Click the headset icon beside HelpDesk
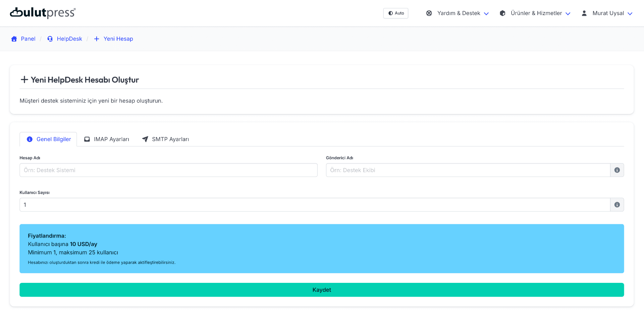 pos(50,39)
